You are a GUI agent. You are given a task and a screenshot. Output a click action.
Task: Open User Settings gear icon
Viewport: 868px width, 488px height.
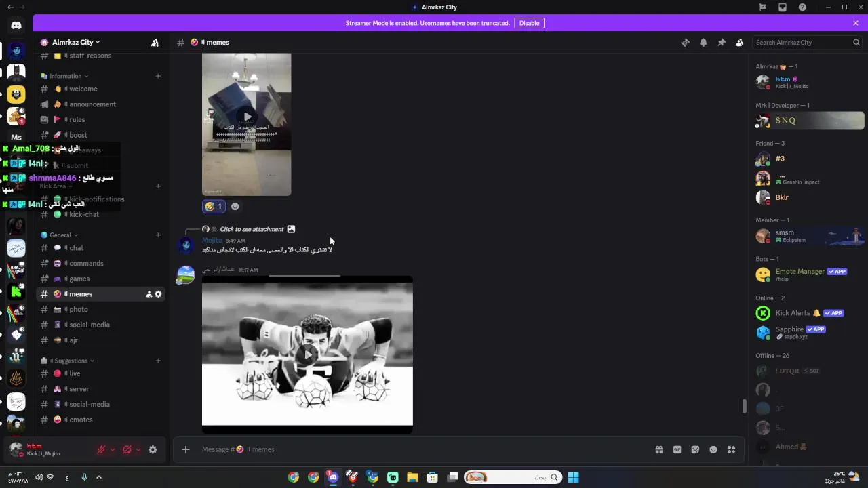(x=153, y=449)
